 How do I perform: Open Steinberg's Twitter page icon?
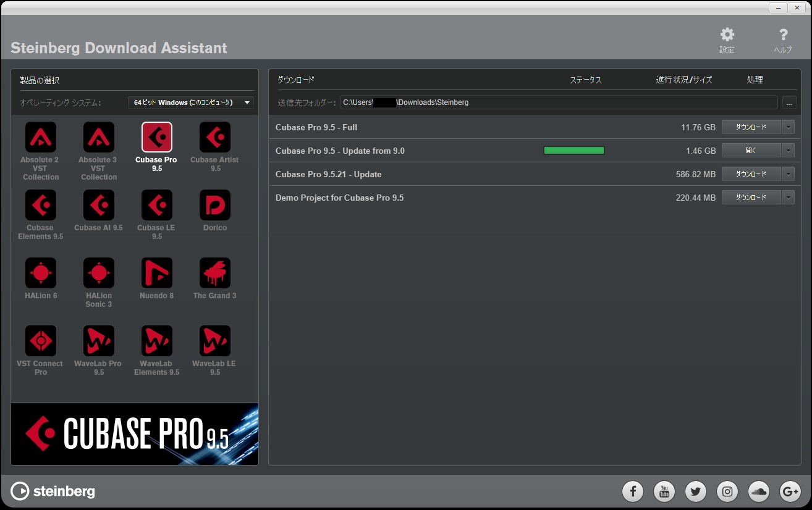click(x=696, y=491)
